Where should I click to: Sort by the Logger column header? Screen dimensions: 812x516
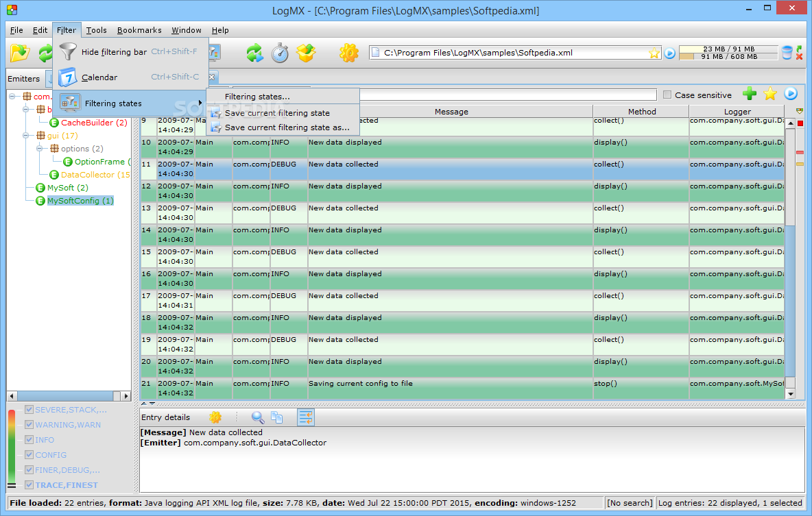pos(737,112)
